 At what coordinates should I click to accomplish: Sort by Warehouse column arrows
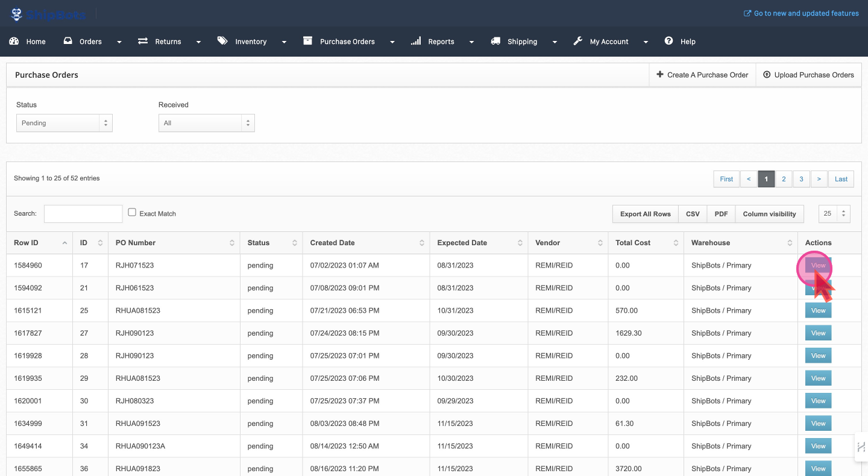coord(790,243)
